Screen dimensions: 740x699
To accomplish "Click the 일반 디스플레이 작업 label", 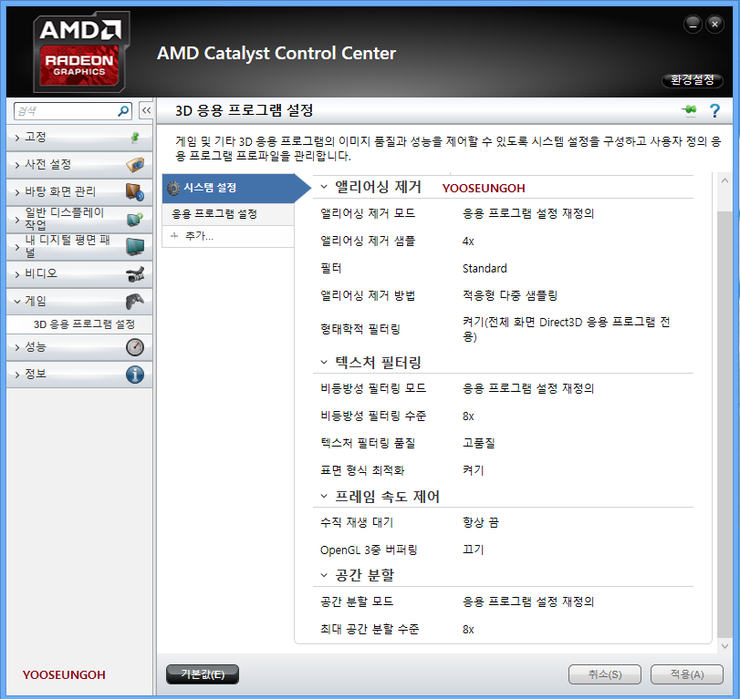I will pos(64,219).
